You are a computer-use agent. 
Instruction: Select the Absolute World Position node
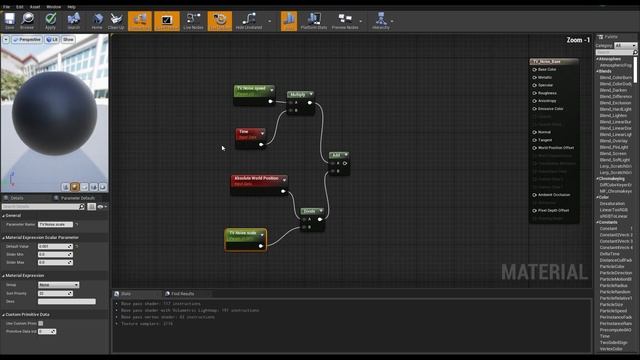coord(259,184)
